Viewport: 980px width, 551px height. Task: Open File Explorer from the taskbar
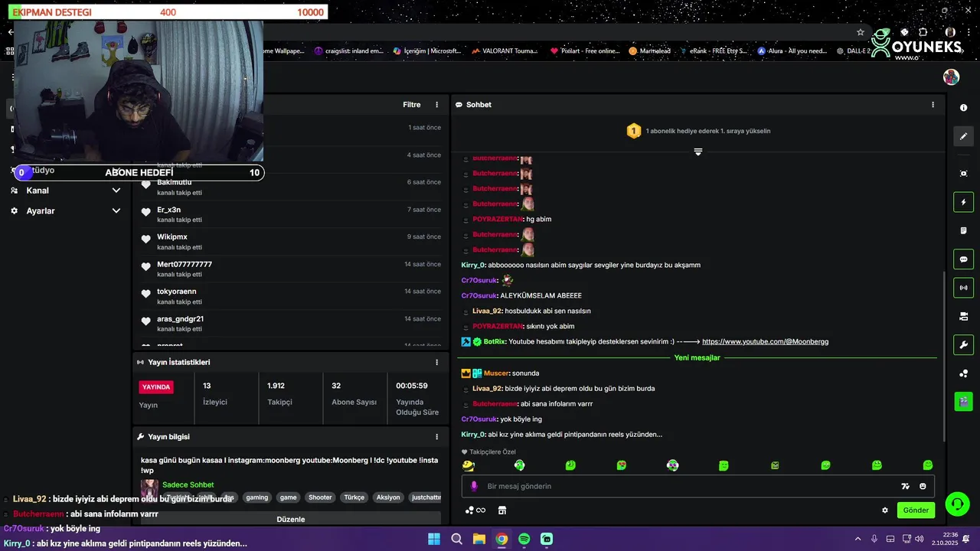point(479,539)
